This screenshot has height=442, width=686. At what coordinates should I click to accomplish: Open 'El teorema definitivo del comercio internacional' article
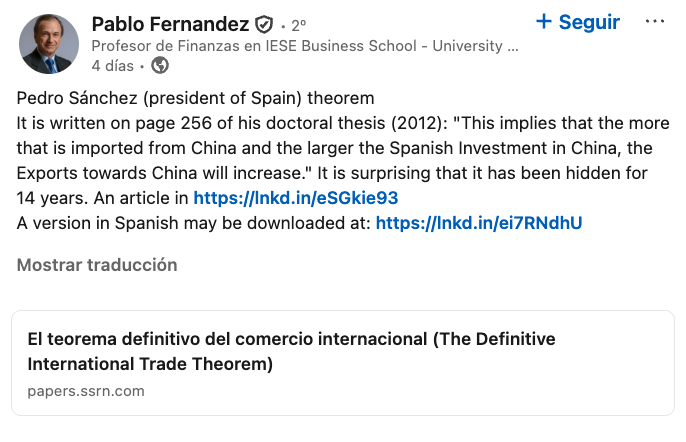click(290, 339)
